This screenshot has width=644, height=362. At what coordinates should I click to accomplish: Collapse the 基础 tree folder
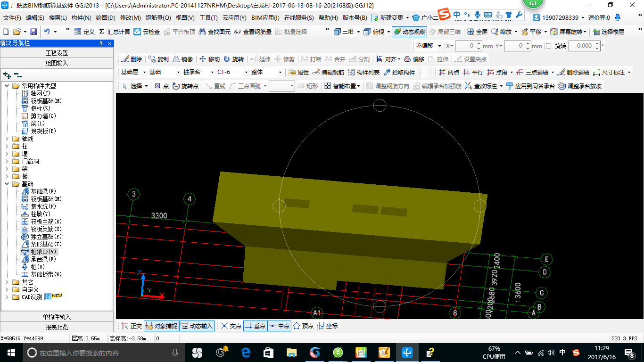point(7,184)
